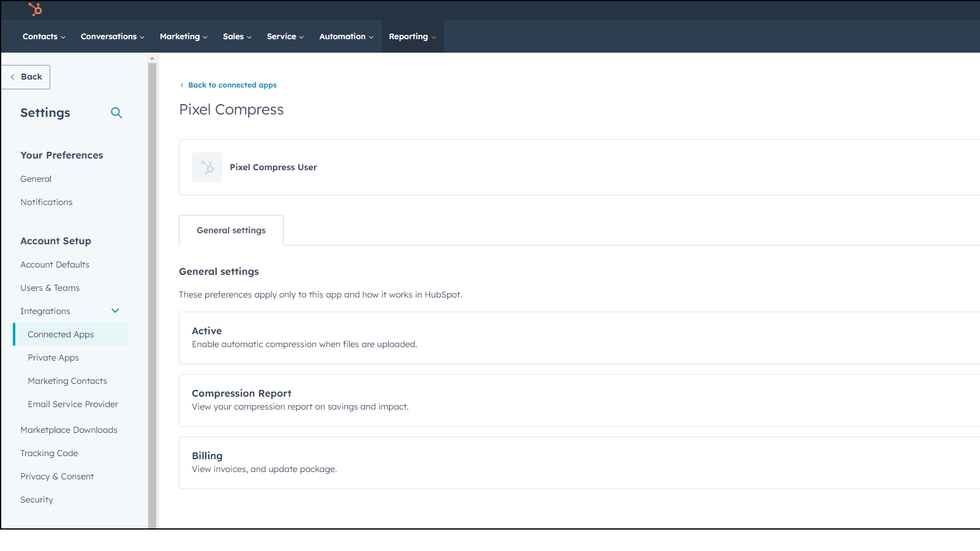Screen dimensions: 980x551
Task: Click the HubSpot sprocket logo
Action: pos(34,9)
